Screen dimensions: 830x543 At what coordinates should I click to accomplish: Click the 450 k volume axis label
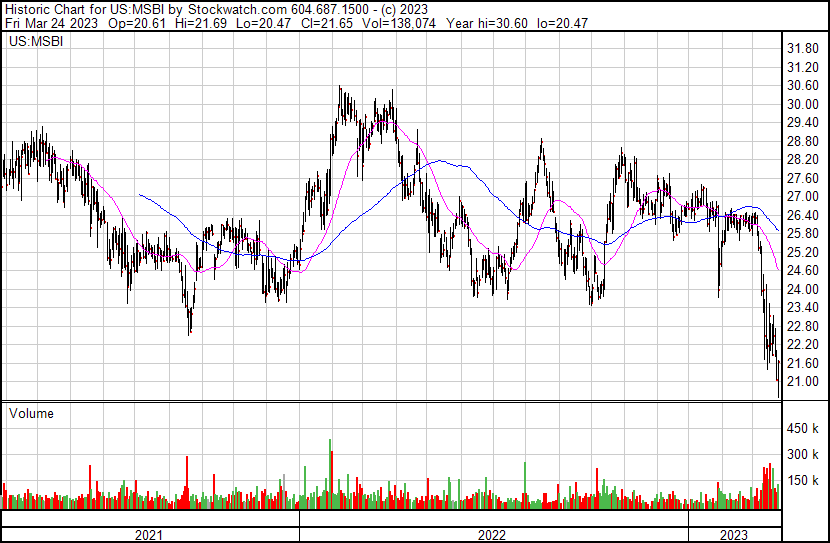[804, 429]
